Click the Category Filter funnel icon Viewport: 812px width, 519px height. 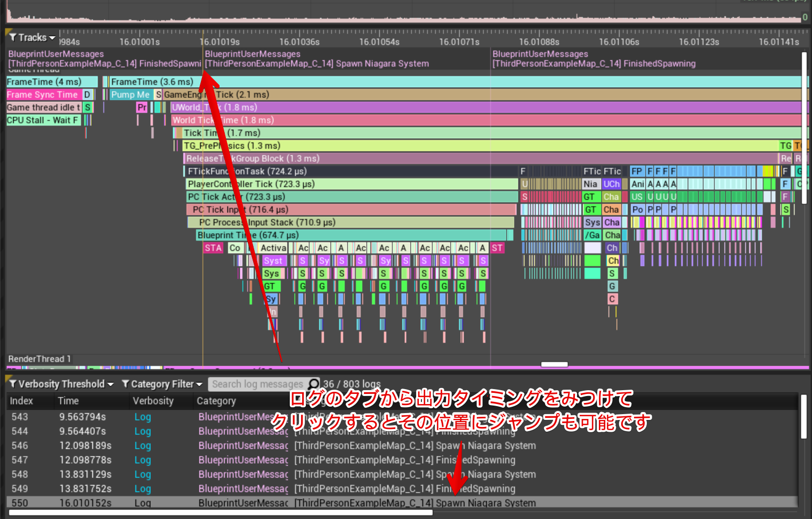coord(125,384)
